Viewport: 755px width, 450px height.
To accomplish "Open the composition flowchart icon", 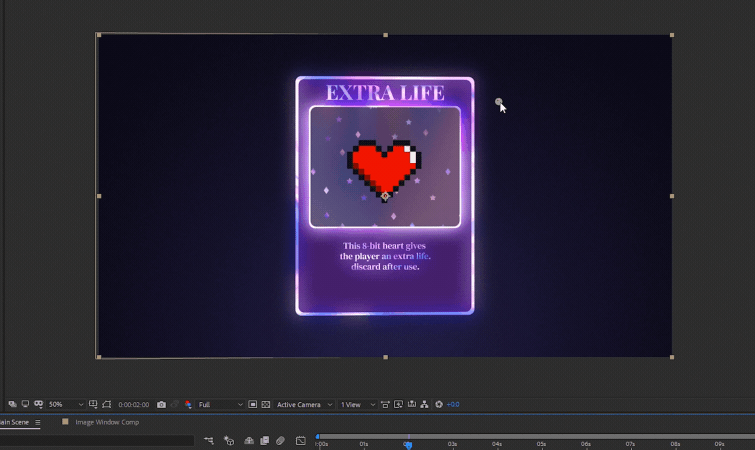I will coord(425,405).
